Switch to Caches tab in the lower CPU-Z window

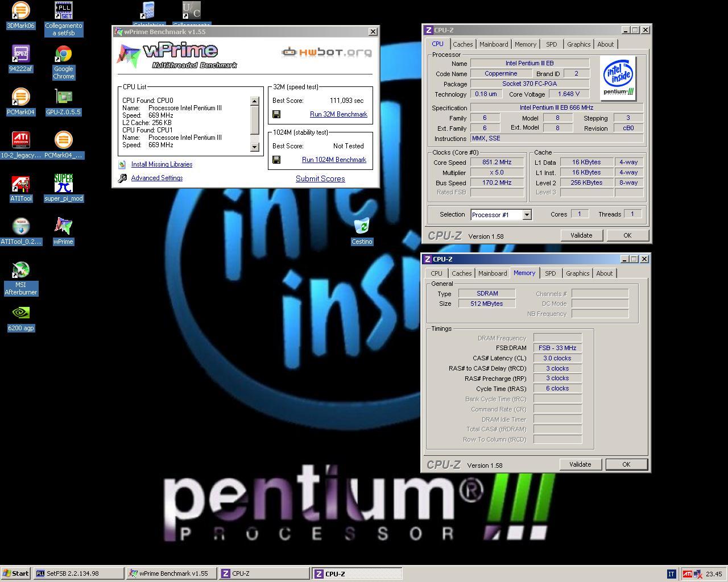click(x=461, y=273)
